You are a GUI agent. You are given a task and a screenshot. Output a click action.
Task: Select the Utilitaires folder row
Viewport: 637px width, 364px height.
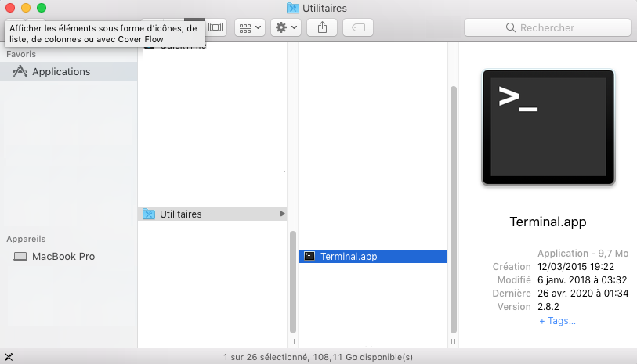[x=212, y=214]
